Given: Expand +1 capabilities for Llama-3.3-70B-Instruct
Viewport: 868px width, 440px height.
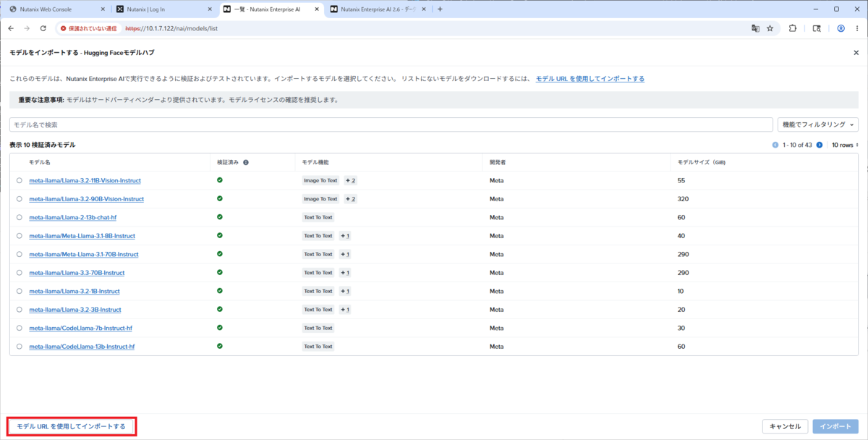Looking at the screenshot, I should [x=345, y=273].
